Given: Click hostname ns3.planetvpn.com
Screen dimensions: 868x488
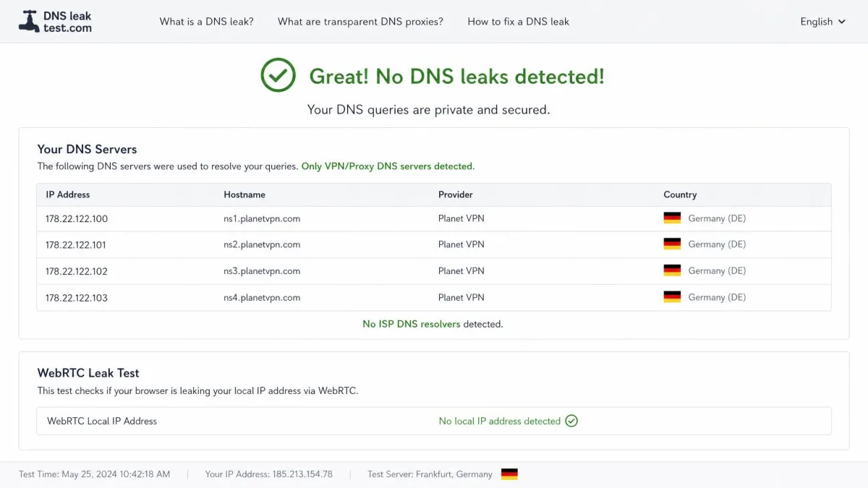Looking at the screenshot, I should [x=262, y=271].
